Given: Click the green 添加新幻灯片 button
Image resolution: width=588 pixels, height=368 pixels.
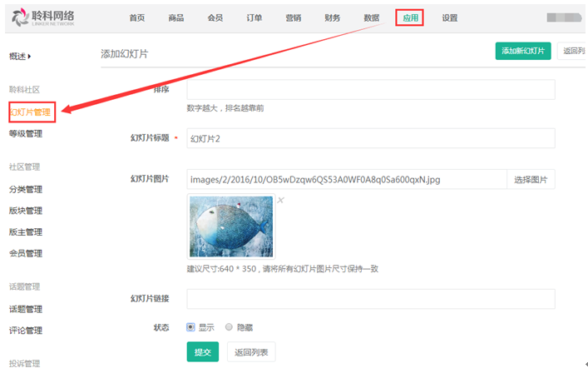Looking at the screenshot, I should click(x=522, y=52).
